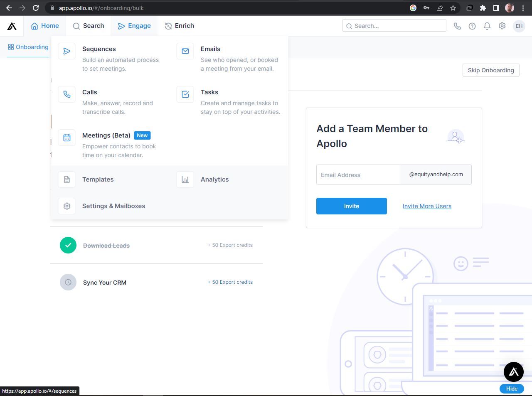Click the dialer phone icon in header
The width and height of the screenshot is (532, 396).
[457, 26]
